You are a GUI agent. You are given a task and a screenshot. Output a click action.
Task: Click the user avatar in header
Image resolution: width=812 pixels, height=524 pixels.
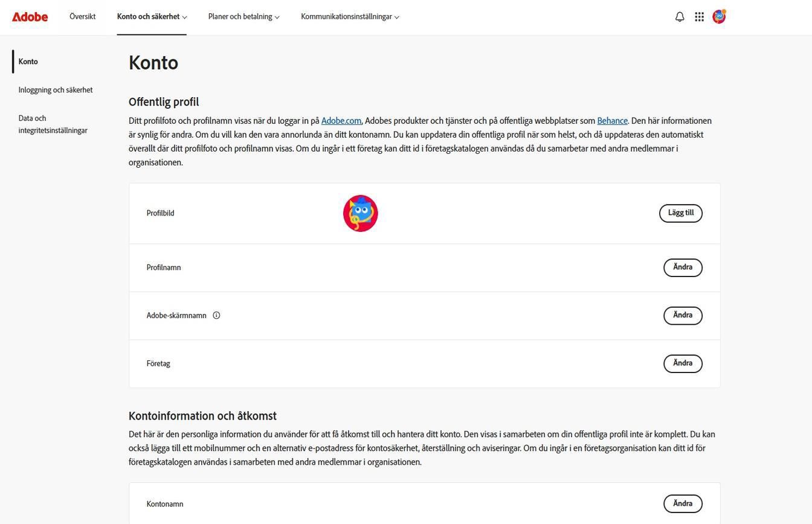click(719, 17)
